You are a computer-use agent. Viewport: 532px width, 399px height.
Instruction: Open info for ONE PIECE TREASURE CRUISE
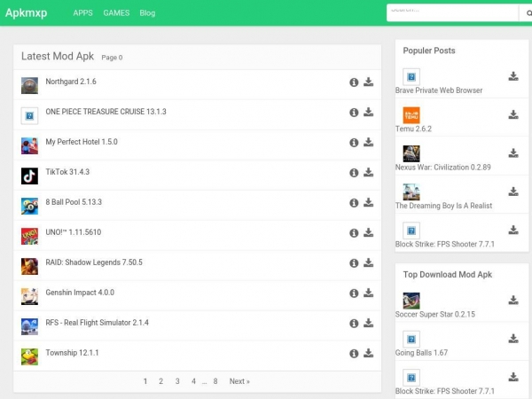click(354, 113)
